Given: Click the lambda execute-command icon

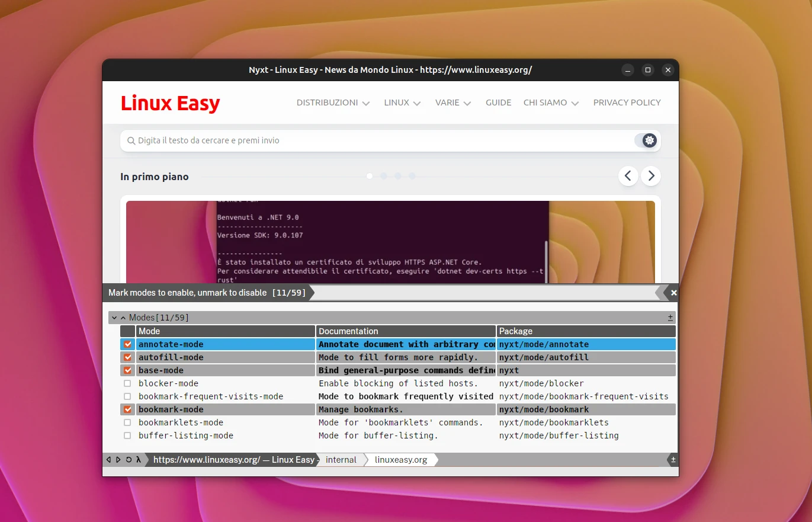Looking at the screenshot, I should click(x=139, y=460).
